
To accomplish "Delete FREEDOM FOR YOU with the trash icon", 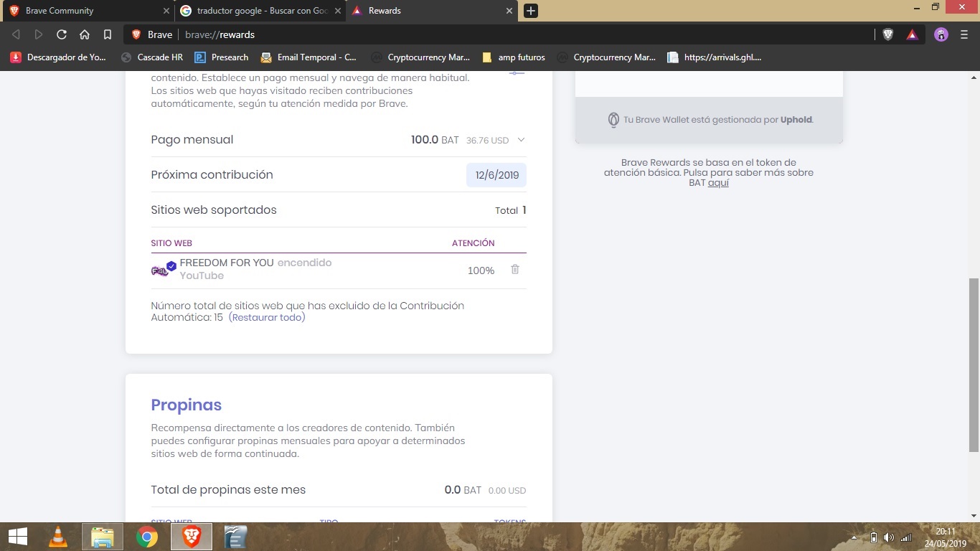I will 515,270.
